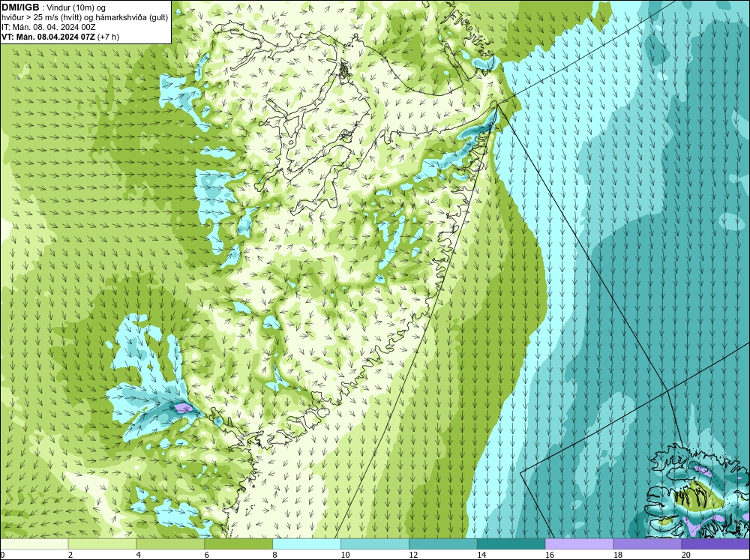
Task: Click the 'IT: Mán. 08. 04. 2024 00Z' line
Action: coord(49,27)
